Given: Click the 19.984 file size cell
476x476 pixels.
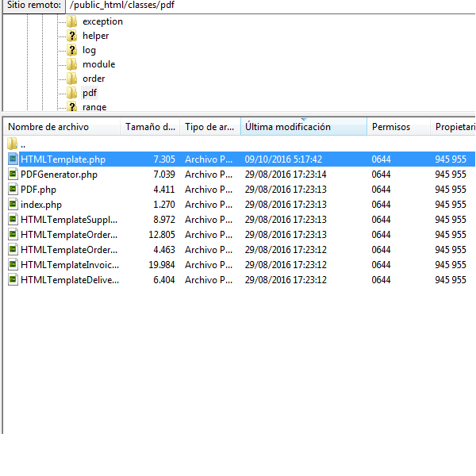Looking at the screenshot, I should point(162,265).
